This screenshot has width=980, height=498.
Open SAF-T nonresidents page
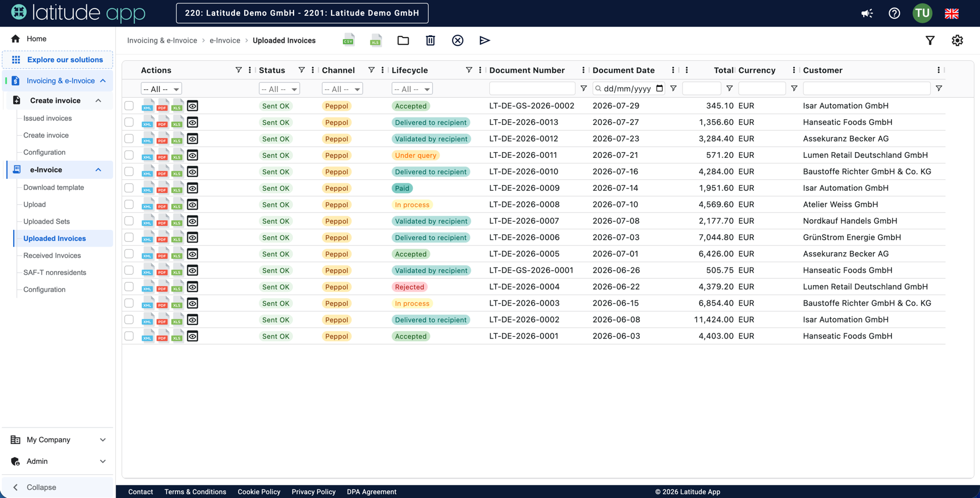pos(55,273)
